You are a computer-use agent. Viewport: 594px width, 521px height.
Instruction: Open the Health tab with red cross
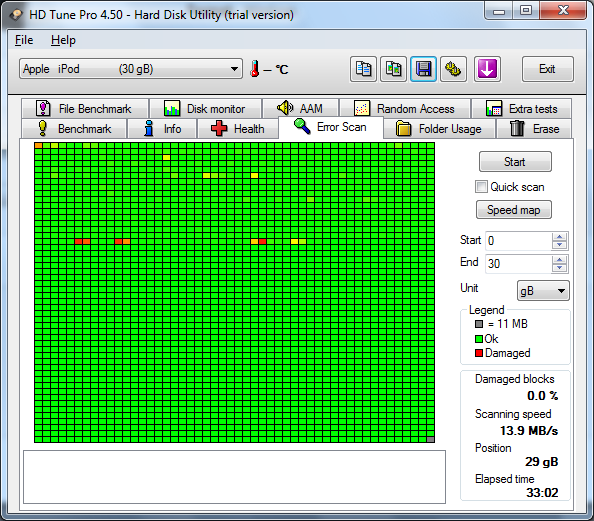point(238,129)
